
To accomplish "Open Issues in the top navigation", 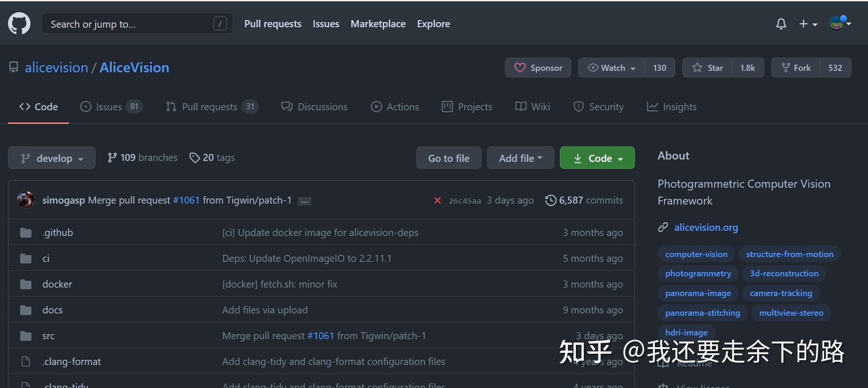I will click(326, 23).
